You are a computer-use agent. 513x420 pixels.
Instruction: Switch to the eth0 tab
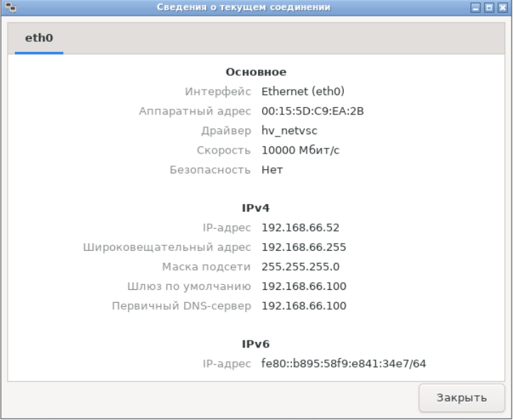pyautogui.click(x=39, y=38)
